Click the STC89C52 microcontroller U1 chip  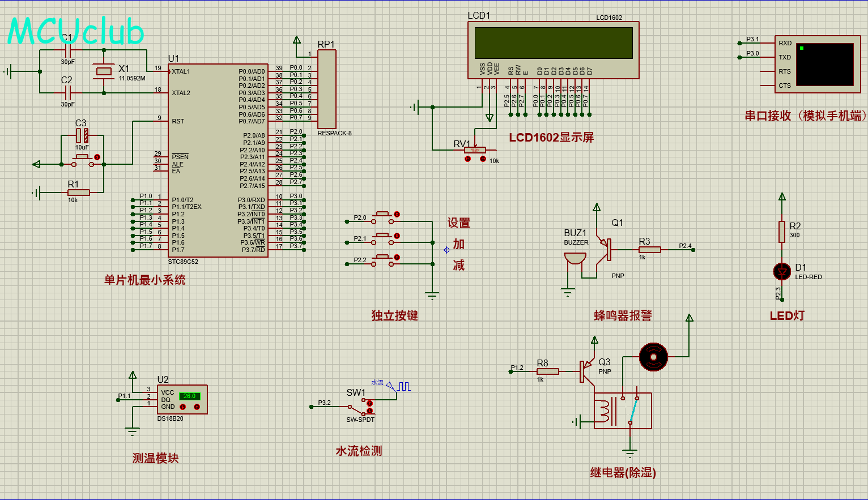coord(218,160)
